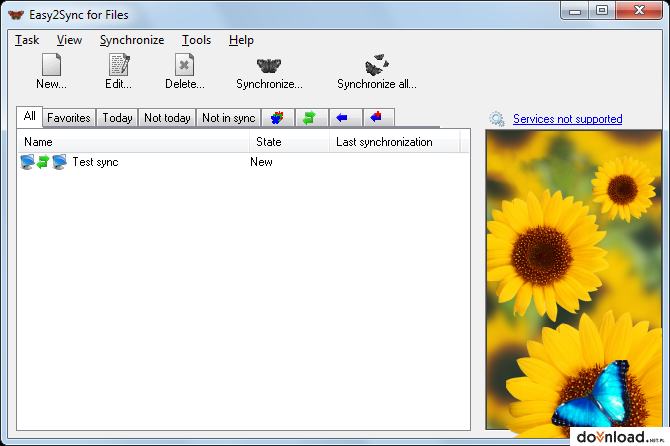Screen dimensions: 670x446
Task: Open the Synchronize menu
Action: point(132,40)
